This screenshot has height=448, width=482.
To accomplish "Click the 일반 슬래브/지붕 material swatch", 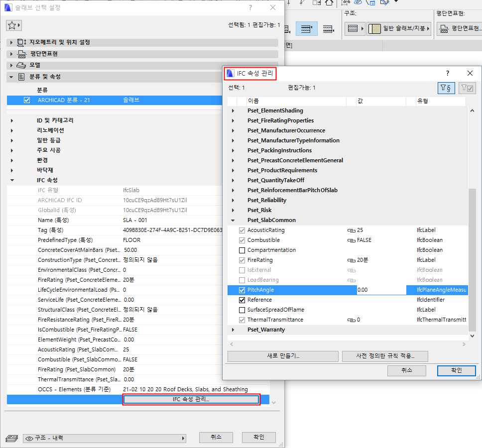I will pyautogui.click(x=375, y=28).
